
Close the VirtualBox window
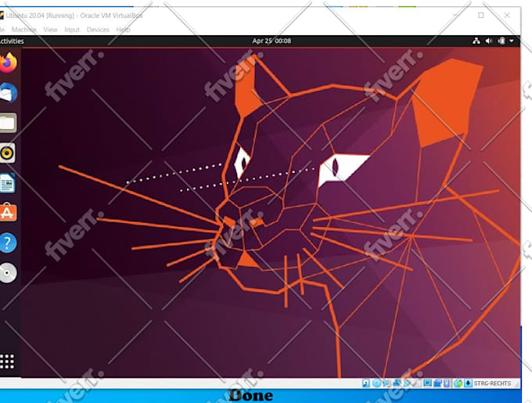tap(507, 16)
